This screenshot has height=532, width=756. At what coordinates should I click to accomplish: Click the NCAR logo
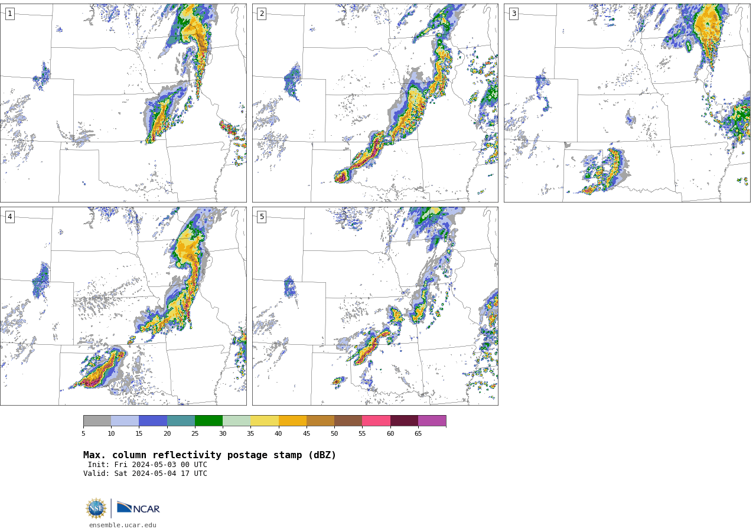point(138,508)
